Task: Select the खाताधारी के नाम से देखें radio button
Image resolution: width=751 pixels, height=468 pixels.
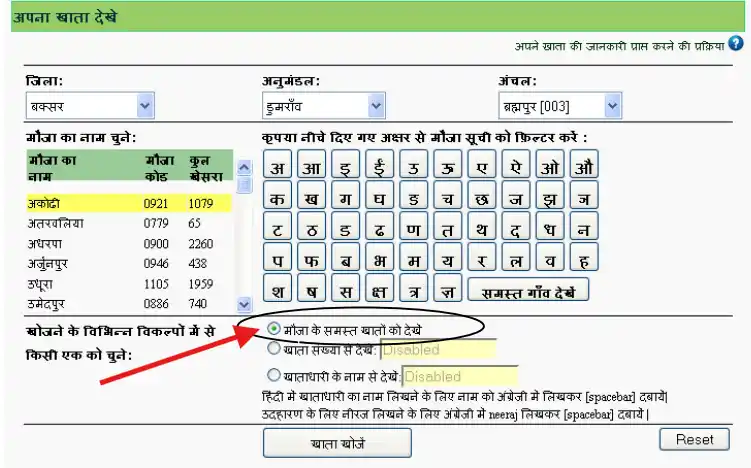Action: pyautogui.click(x=274, y=376)
